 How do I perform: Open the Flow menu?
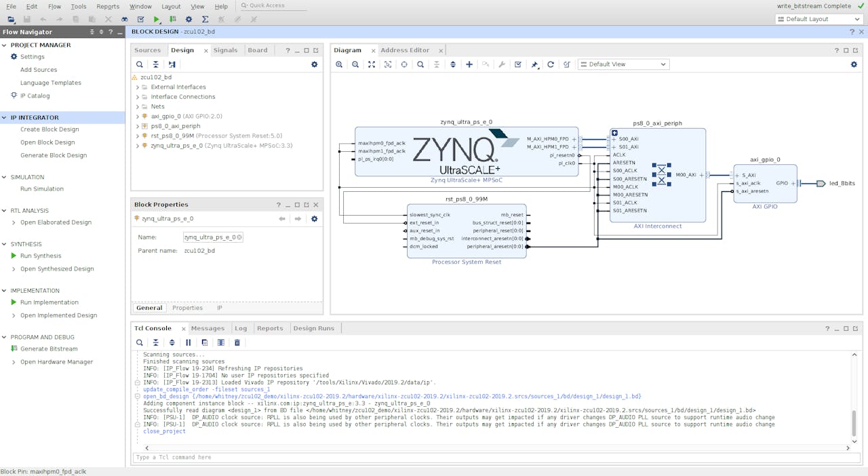click(54, 6)
